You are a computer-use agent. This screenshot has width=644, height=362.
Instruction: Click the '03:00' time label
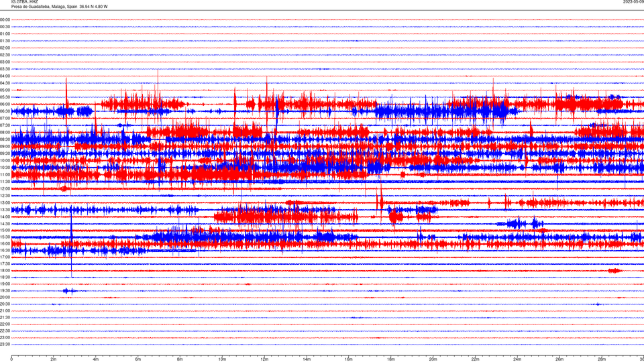[x=5, y=62]
